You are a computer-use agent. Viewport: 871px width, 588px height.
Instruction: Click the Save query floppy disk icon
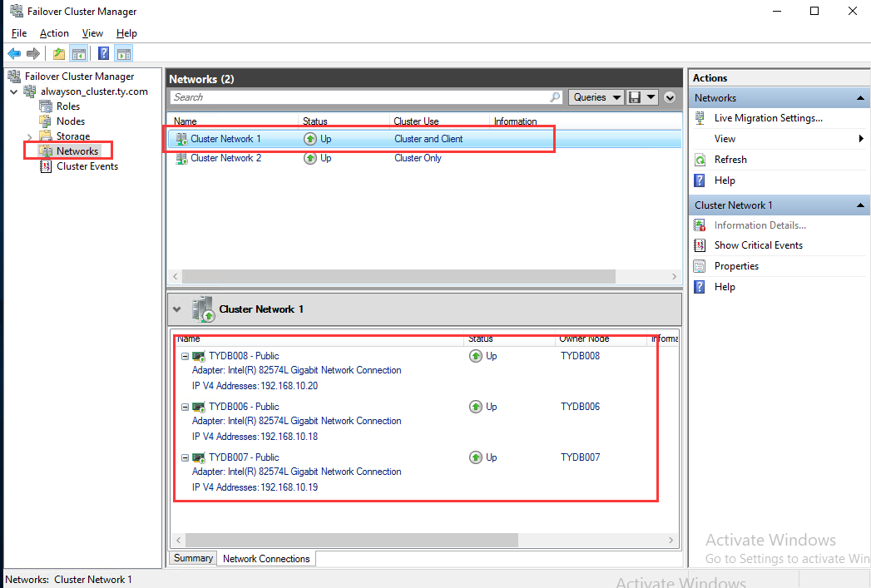635,97
